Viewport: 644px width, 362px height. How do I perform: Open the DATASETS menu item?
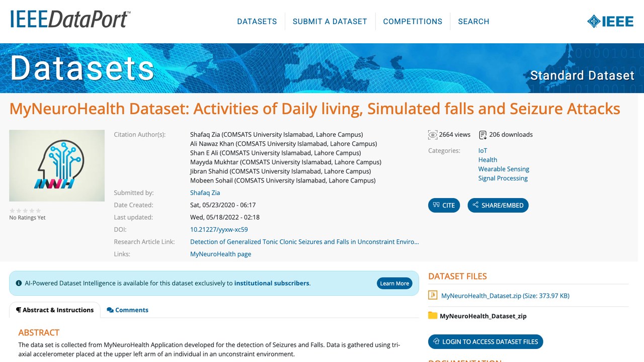pos(257,22)
